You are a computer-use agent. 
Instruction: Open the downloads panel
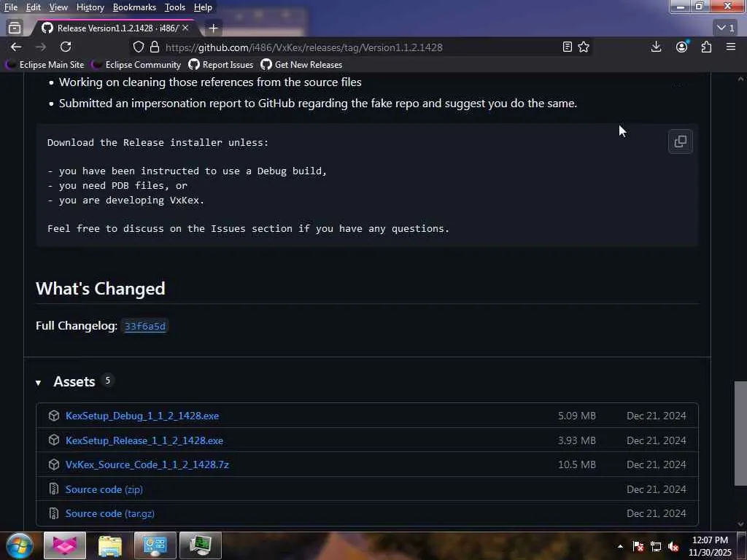click(656, 47)
